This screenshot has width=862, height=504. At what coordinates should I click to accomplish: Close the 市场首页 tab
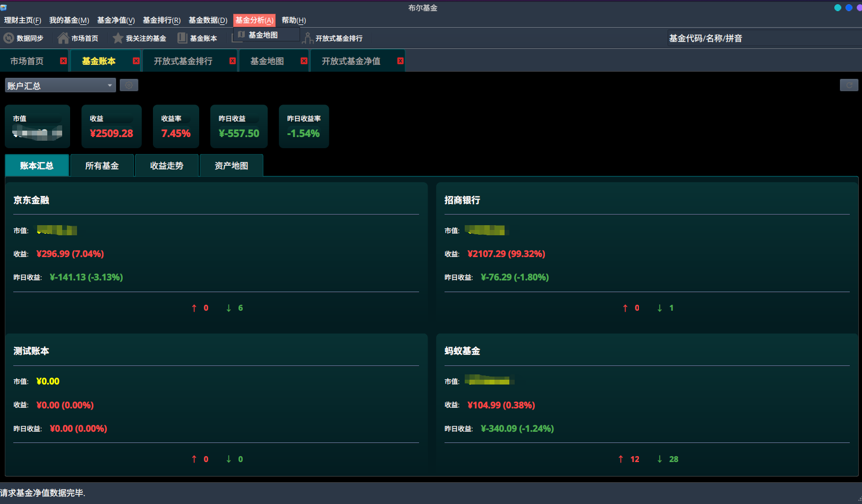pos(63,61)
